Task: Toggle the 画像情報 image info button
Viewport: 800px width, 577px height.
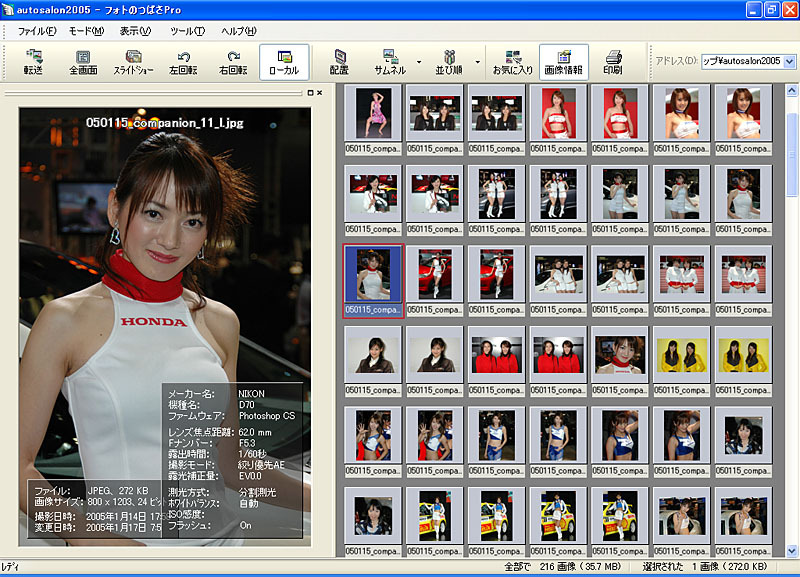Action: coord(564,62)
